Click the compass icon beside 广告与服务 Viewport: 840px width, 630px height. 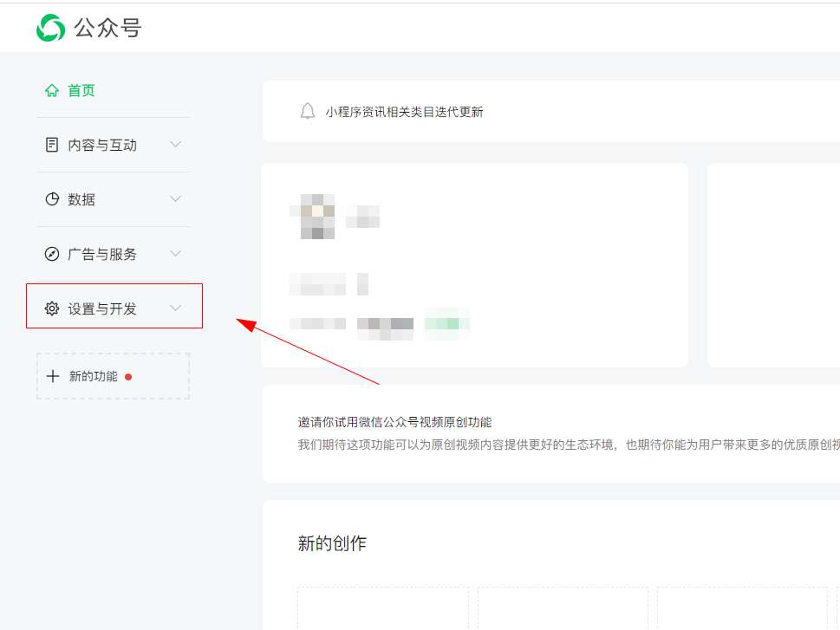click(52, 254)
